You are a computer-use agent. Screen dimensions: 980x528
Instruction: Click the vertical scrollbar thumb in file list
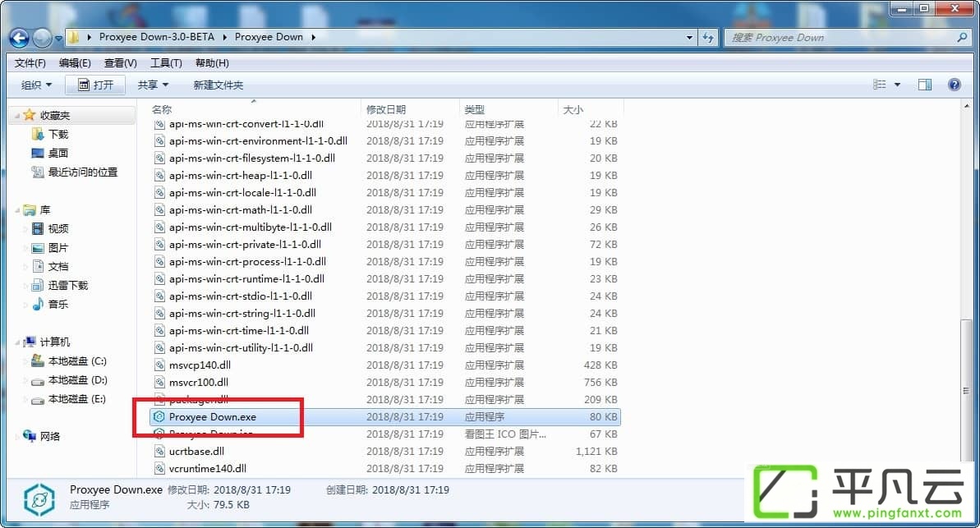(966, 391)
